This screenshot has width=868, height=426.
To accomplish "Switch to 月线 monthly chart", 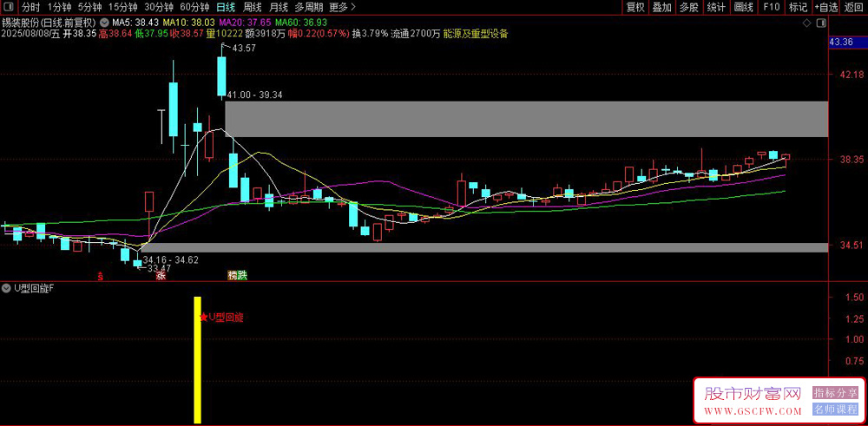I will (x=279, y=7).
